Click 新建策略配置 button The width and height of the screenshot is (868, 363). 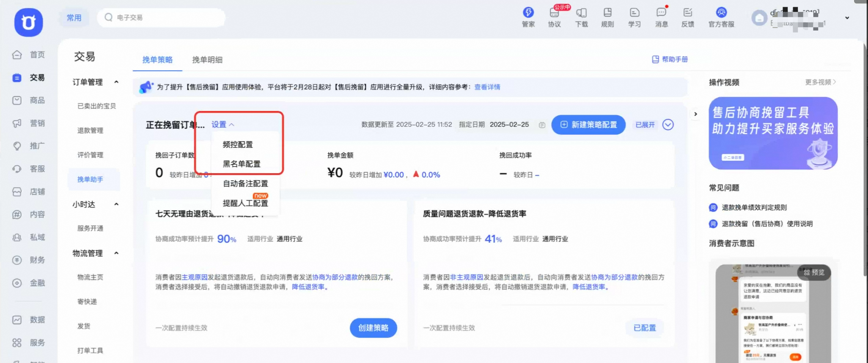pyautogui.click(x=588, y=125)
